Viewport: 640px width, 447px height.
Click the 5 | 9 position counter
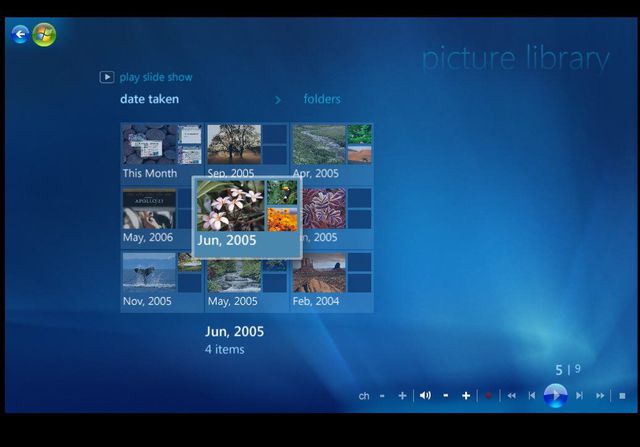[x=568, y=370]
